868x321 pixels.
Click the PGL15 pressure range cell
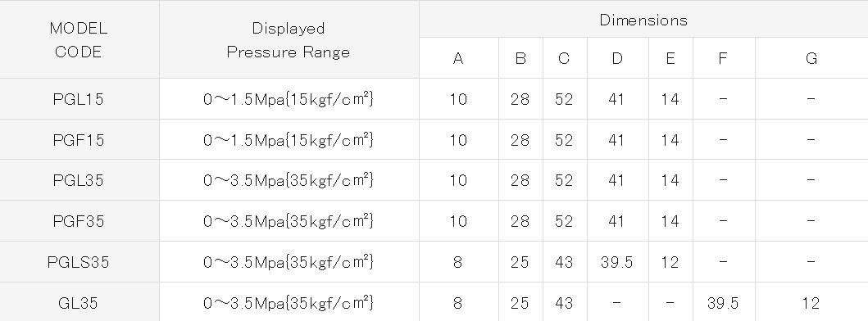[289, 99]
